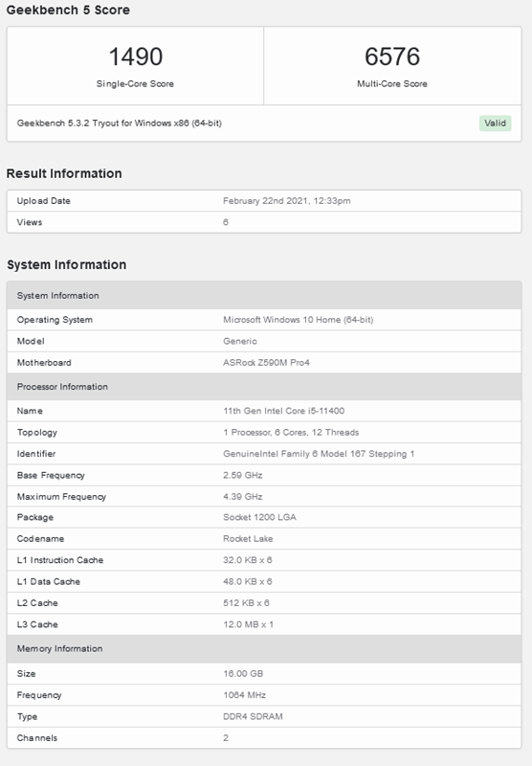Click the Geekbench 5.3.2 Tryout version text

point(119,124)
